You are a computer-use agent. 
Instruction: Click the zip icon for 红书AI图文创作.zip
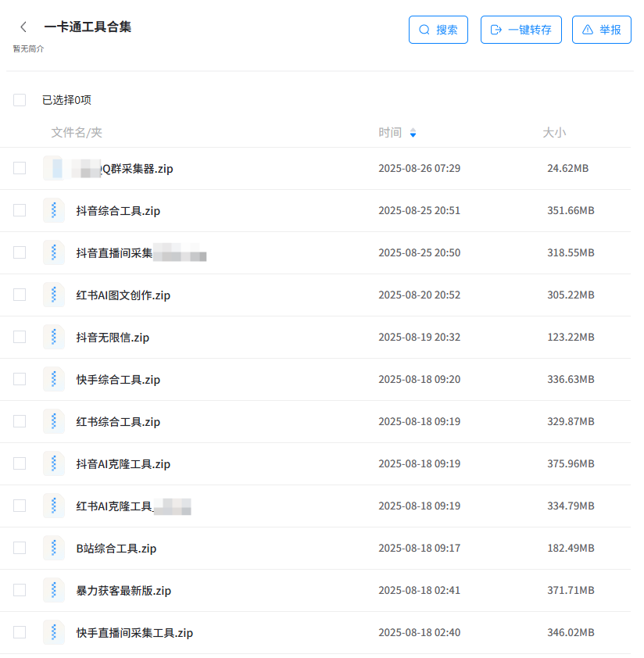coord(53,295)
